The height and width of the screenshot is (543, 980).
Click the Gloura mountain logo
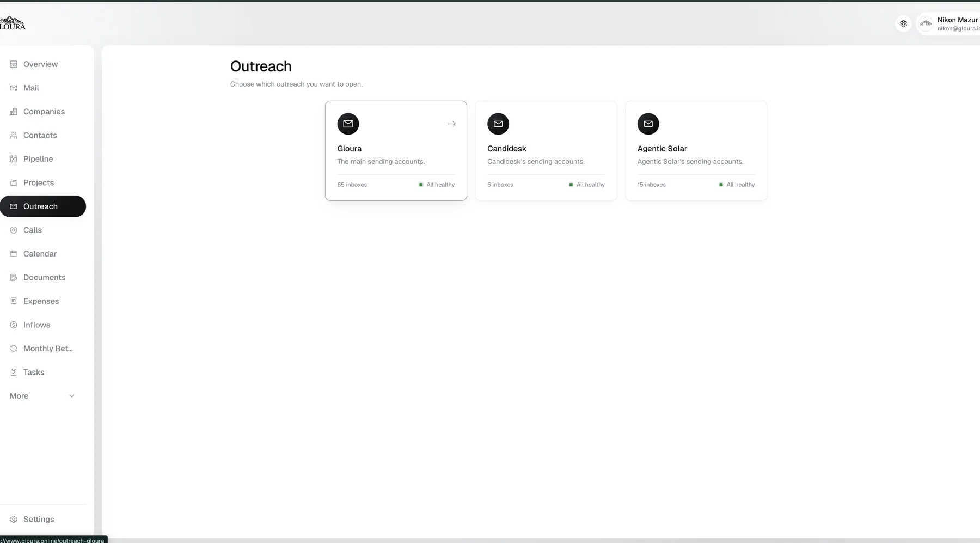(12, 23)
